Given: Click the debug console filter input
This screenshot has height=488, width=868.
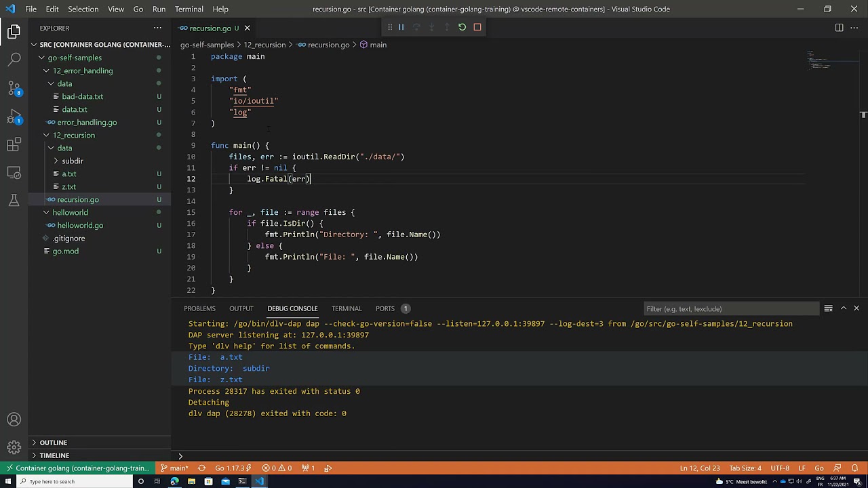Looking at the screenshot, I should pyautogui.click(x=731, y=308).
